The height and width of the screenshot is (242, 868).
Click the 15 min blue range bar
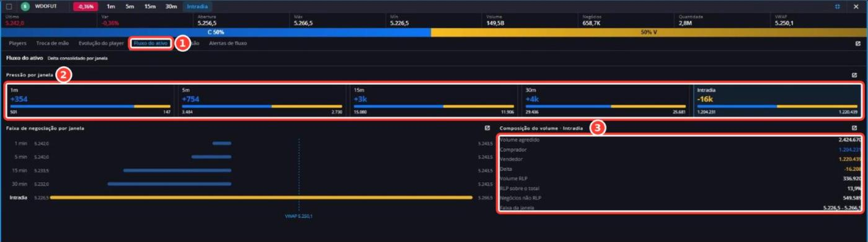[x=177, y=170]
